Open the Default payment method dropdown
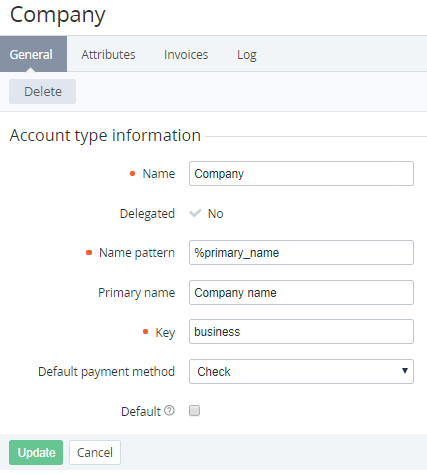 [x=301, y=371]
